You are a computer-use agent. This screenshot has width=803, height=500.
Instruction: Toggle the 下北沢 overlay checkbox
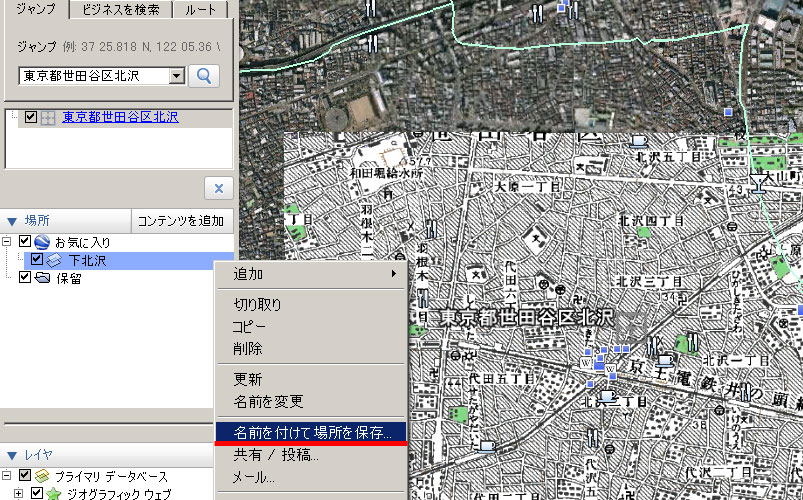(36, 259)
